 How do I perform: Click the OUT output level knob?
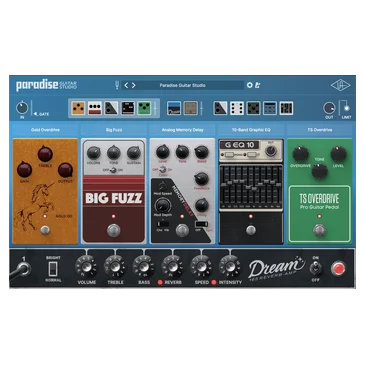(x=329, y=108)
